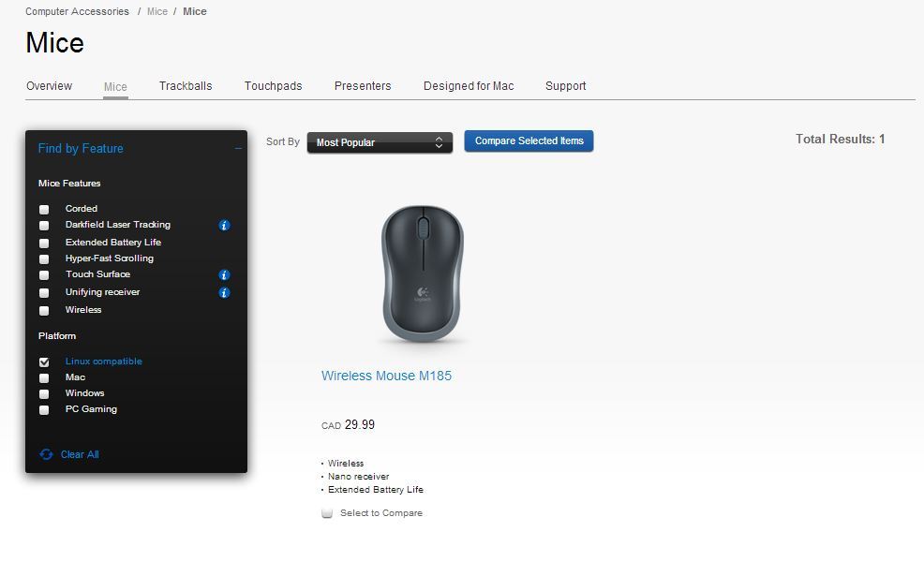This screenshot has width=924, height=576.
Task: Enable the Extended Battery Life filter
Action: (44, 242)
